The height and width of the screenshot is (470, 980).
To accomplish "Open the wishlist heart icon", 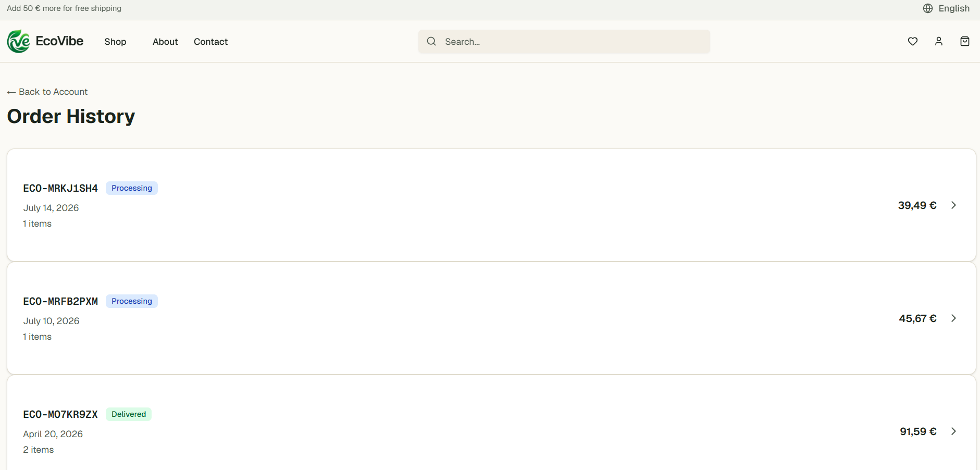I will (x=912, y=41).
